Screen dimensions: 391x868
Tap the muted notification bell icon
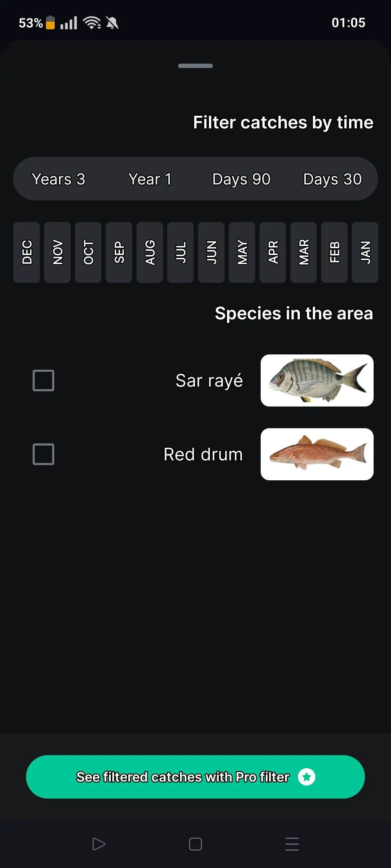pyautogui.click(x=112, y=23)
